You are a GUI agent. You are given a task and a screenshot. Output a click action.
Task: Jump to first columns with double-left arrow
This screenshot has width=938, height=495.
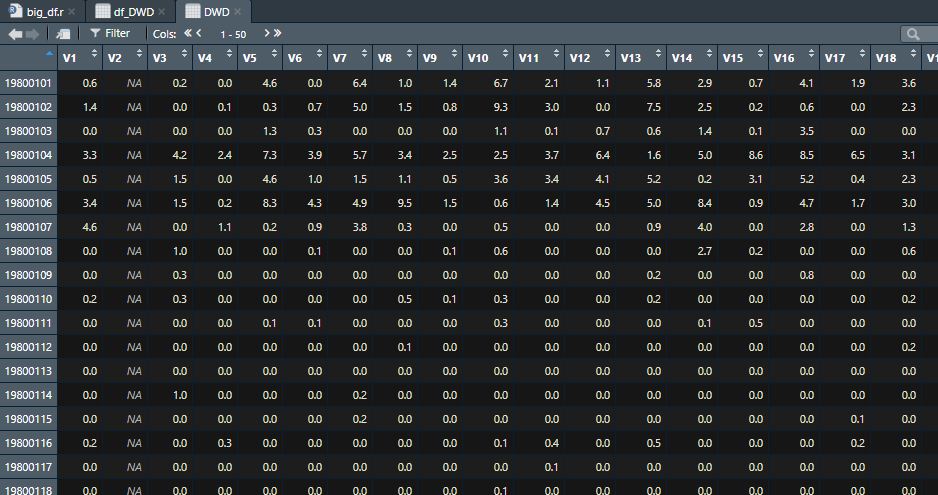[188, 33]
